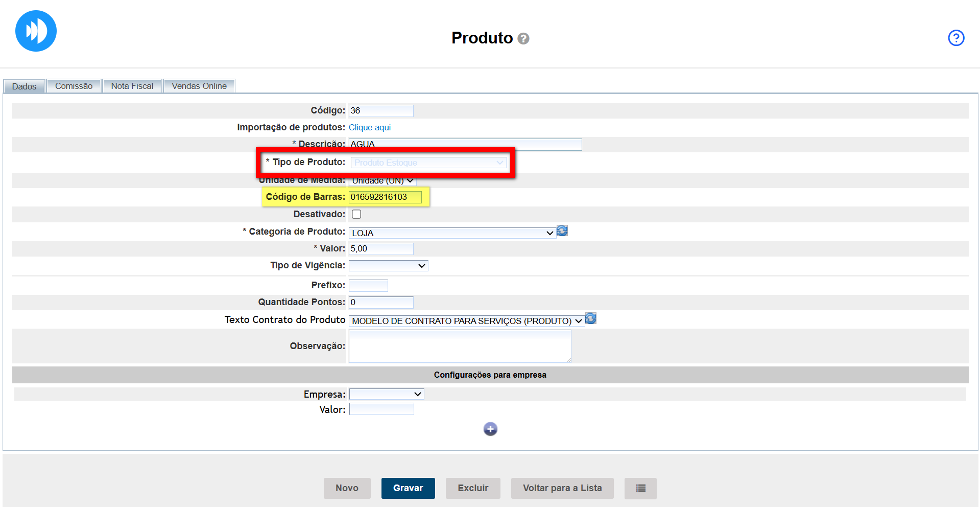Image resolution: width=980 pixels, height=507 pixels.
Task: Switch to the Comissão tab
Action: (74, 86)
